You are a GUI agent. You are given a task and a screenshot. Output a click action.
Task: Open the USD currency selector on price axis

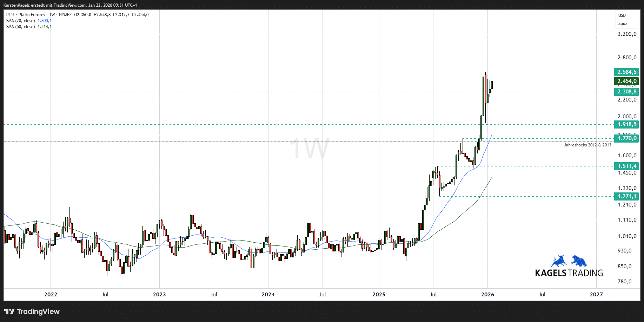622,15
